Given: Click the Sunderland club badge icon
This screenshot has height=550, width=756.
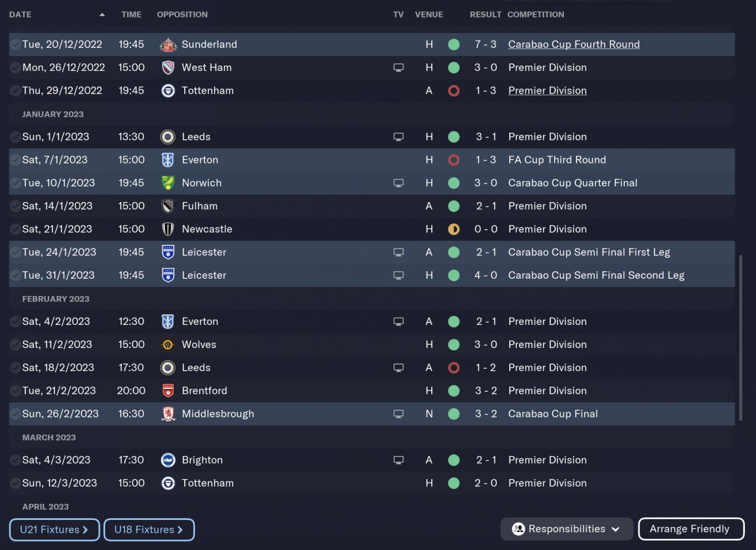Looking at the screenshot, I should tap(168, 44).
